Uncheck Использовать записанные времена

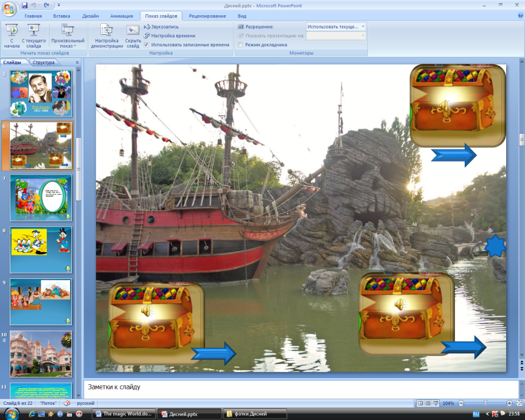[x=147, y=45]
